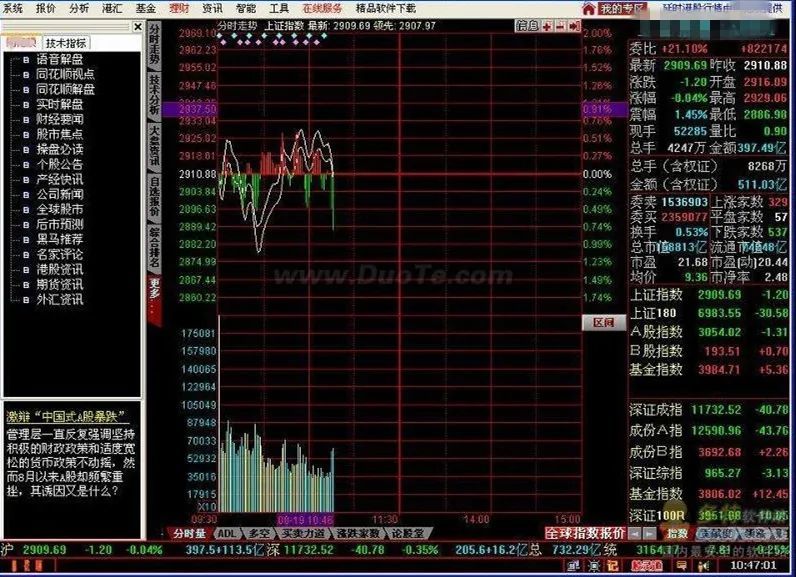Click the red arrow exit icon above chart
796x577 pixels.
click(574, 26)
